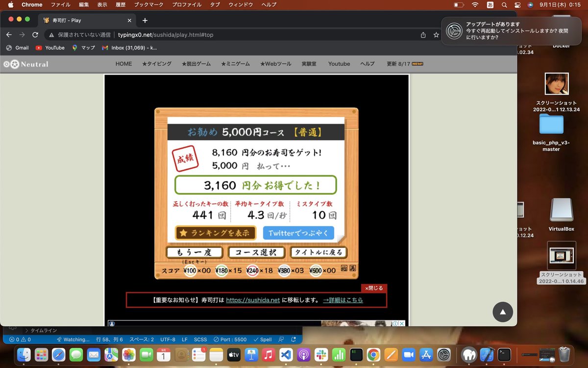
Task: Click Watching... in VS Code status bar
Action: tap(73, 340)
